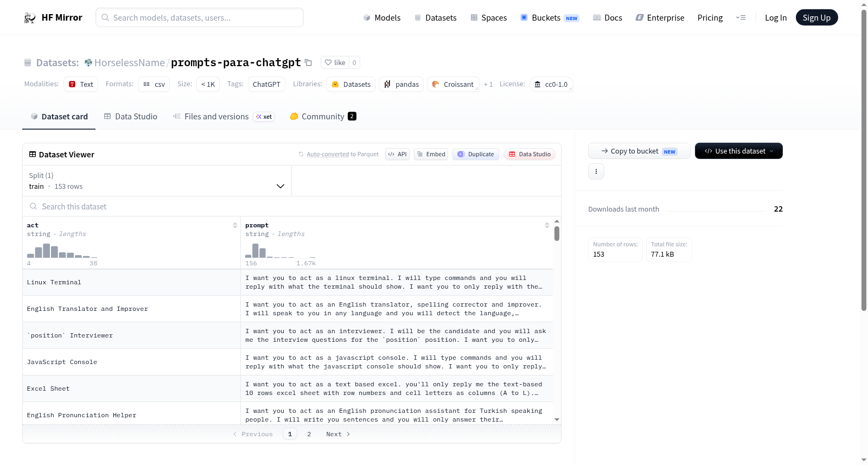Copy dataset name with the copy icon
Image resolution: width=868 pixels, height=465 pixels.
click(x=308, y=62)
